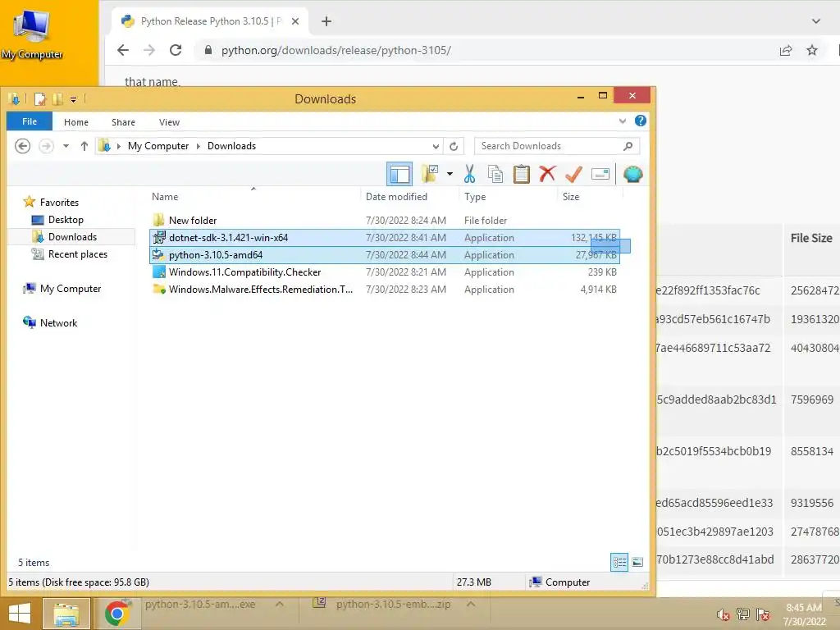Select Windows.11.Compatibility.Checker file
Image resolution: width=840 pixels, height=630 pixels.
point(385,272)
